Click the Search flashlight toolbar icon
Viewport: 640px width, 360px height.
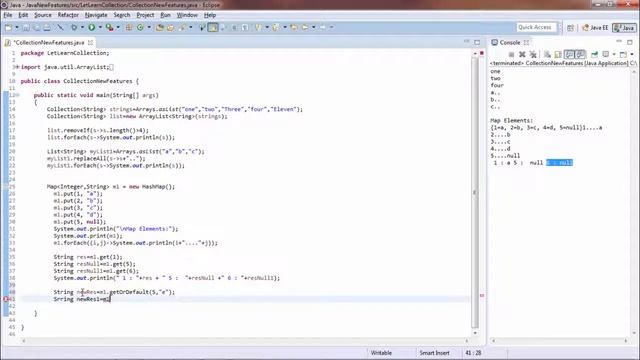click(182, 27)
